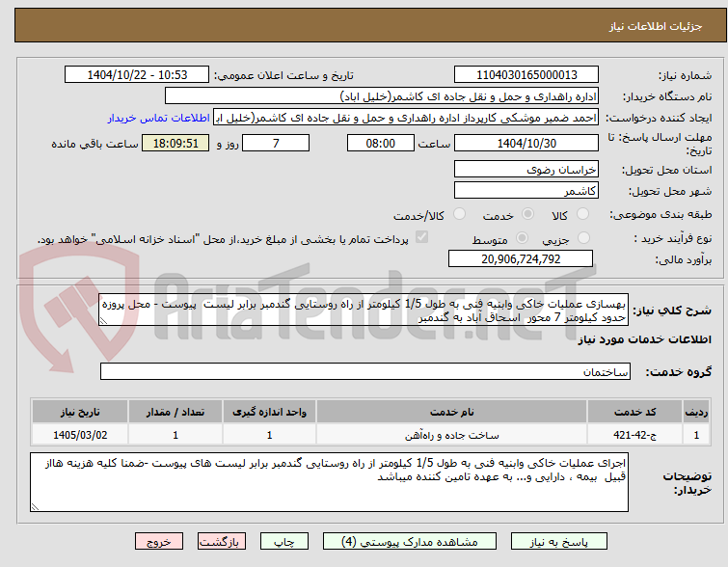Viewport: 728px width, 567px height.
Task: Click the تاریخ نیاز column header
Action: 80,412
